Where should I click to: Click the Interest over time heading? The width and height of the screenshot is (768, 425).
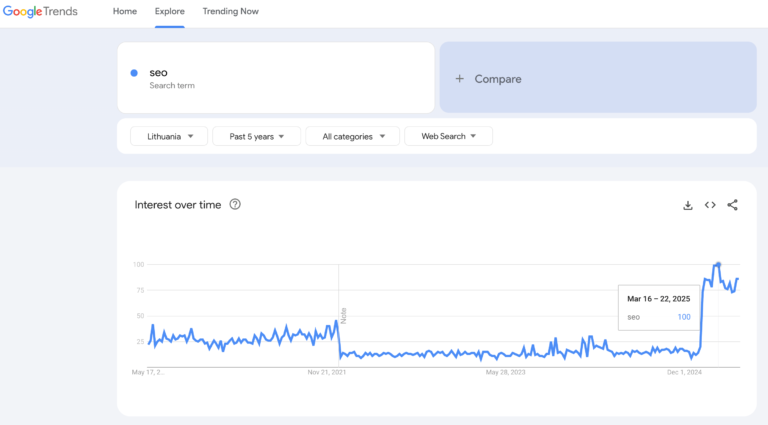click(178, 205)
